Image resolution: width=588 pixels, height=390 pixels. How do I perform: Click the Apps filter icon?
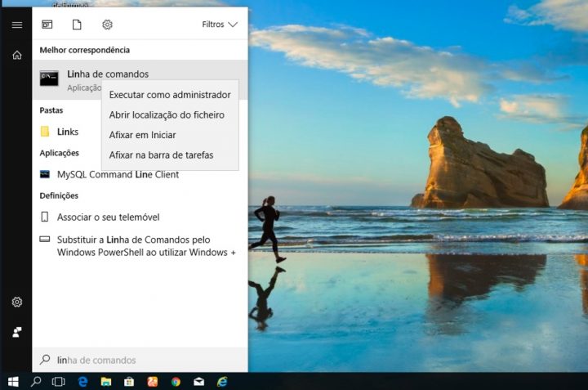point(47,25)
